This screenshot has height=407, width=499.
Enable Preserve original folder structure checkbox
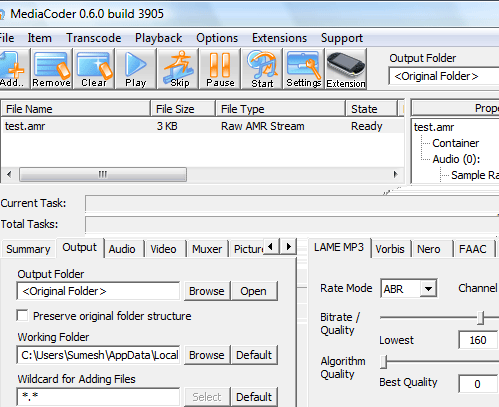(x=22, y=315)
